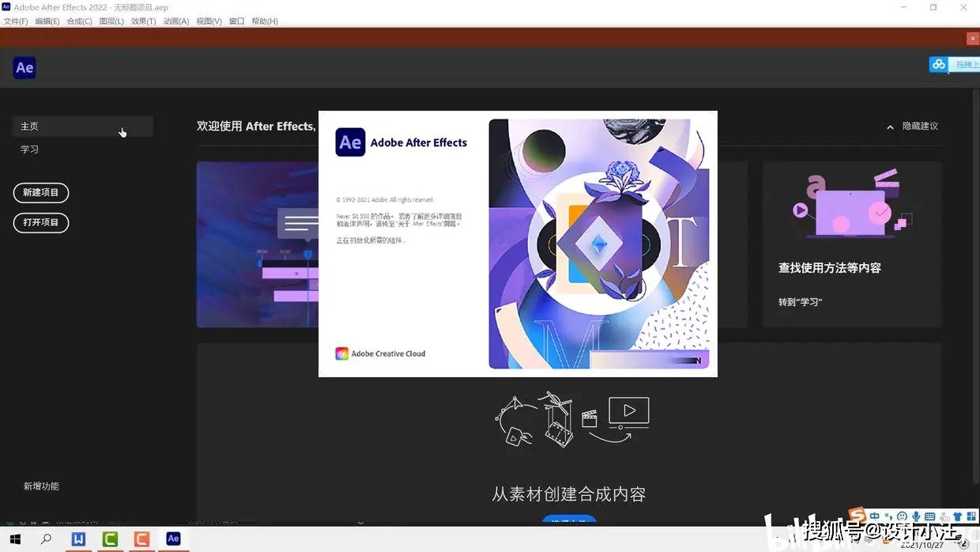Click the 欢迎使用 After Effects welcome heading
The width and height of the screenshot is (980, 552).
click(x=257, y=127)
